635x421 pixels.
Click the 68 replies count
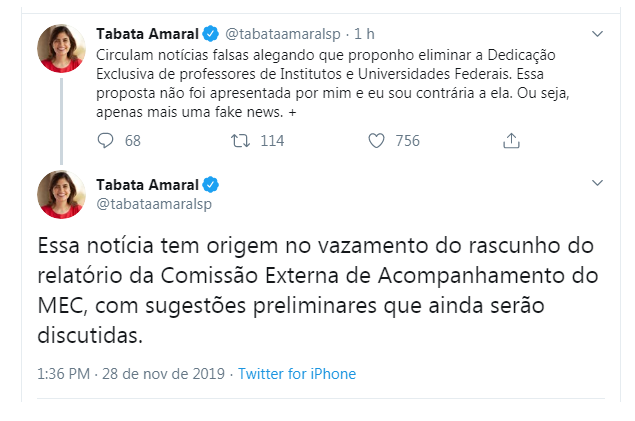click(x=132, y=141)
